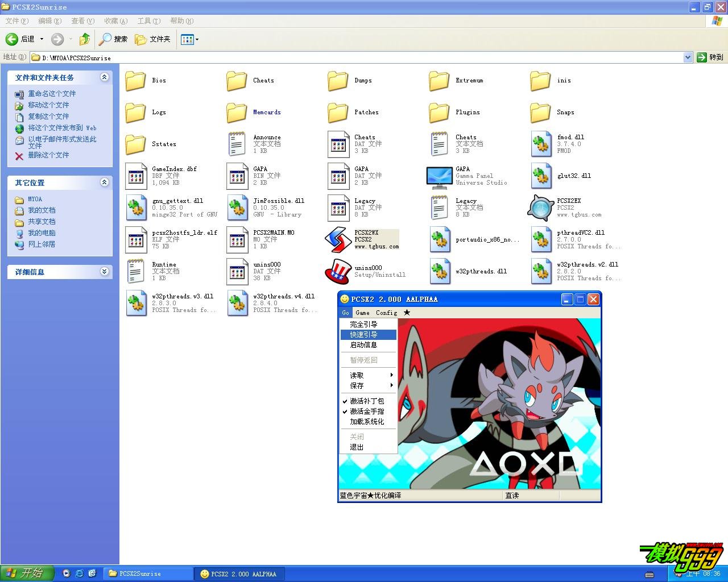Choose 快速引导 in Go menu
Image resolution: width=728 pixels, height=582 pixels.
(367, 334)
